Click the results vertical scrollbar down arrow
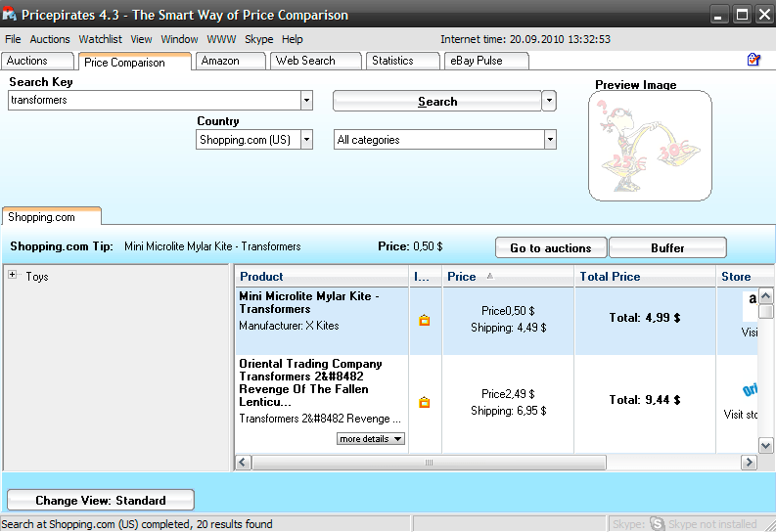This screenshot has height=532, width=776. [765, 446]
